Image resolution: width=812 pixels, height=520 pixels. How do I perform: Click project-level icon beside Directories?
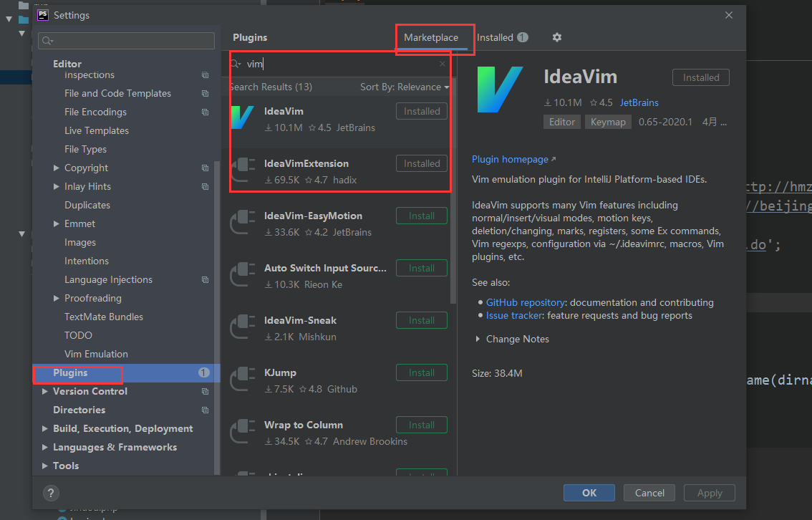pyautogui.click(x=205, y=410)
